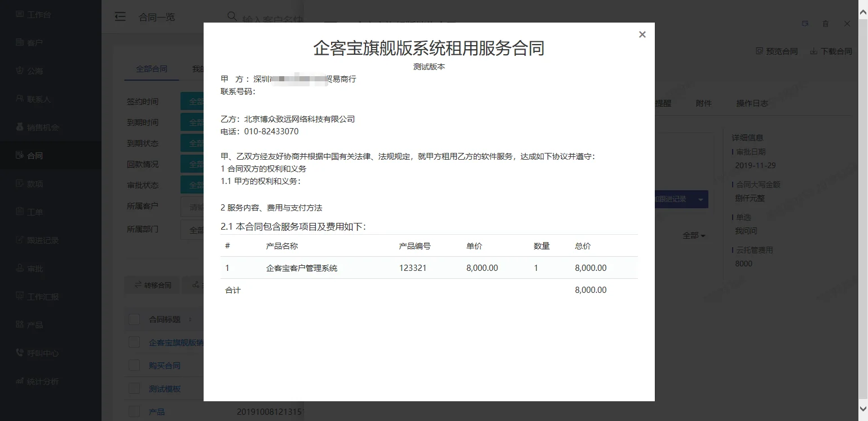Select 全部 for 到期时间 filter
This screenshot has width=868, height=421.
pyautogui.click(x=192, y=122)
